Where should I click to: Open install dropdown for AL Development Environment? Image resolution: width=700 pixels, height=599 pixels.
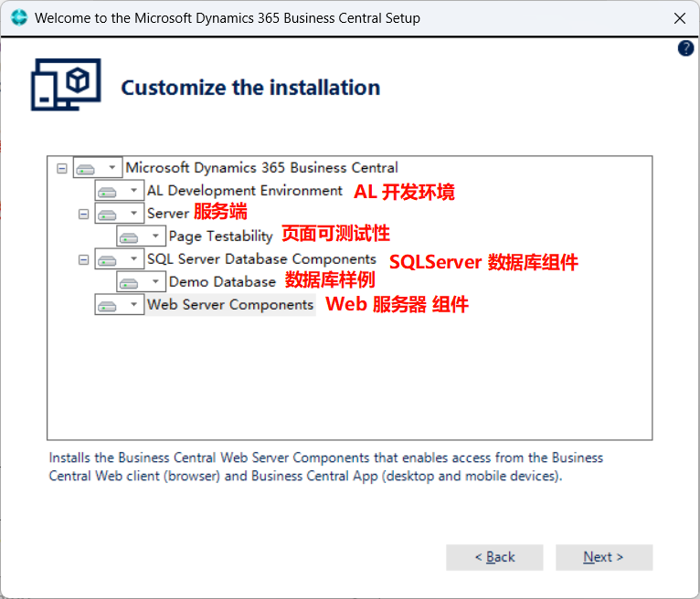coord(119,191)
